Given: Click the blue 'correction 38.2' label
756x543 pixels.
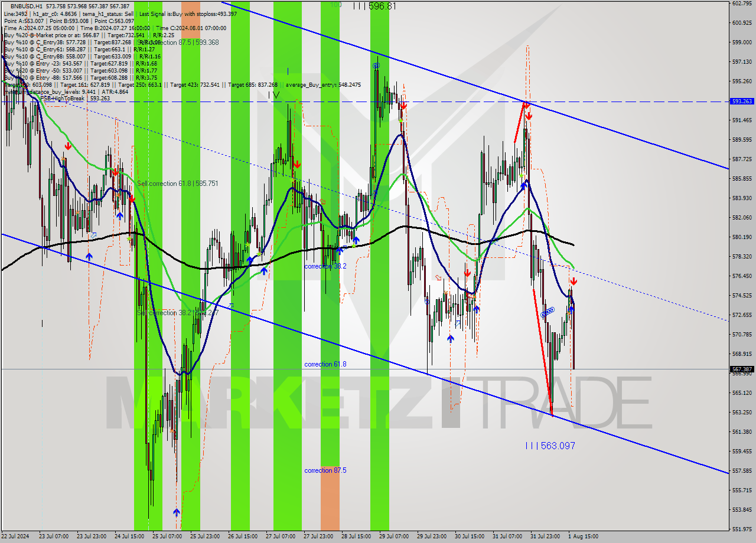Looking at the screenshot, I should (x=325, y=266).
